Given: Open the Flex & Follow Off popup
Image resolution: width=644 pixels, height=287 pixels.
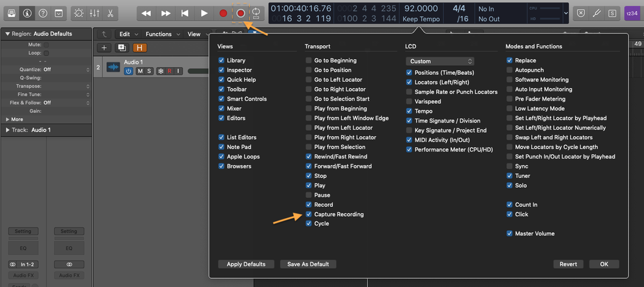Looking at the screenshot, I should (66, 103).
